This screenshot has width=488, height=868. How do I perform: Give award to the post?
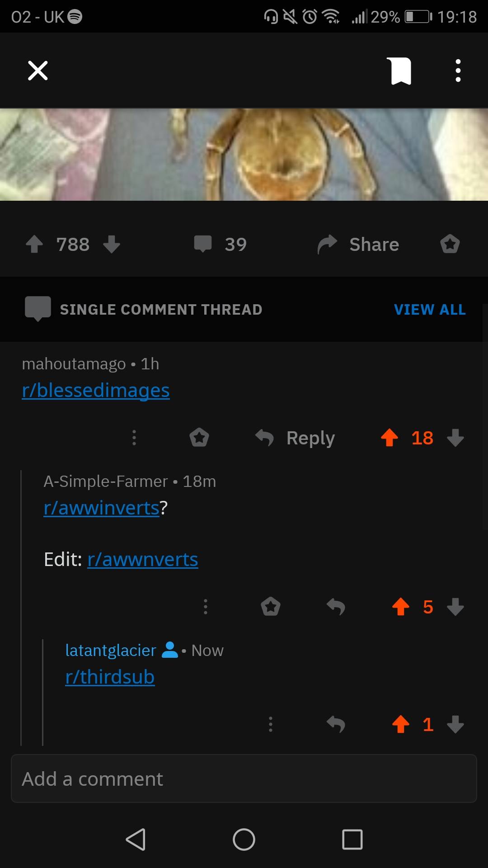pos(450,244)
